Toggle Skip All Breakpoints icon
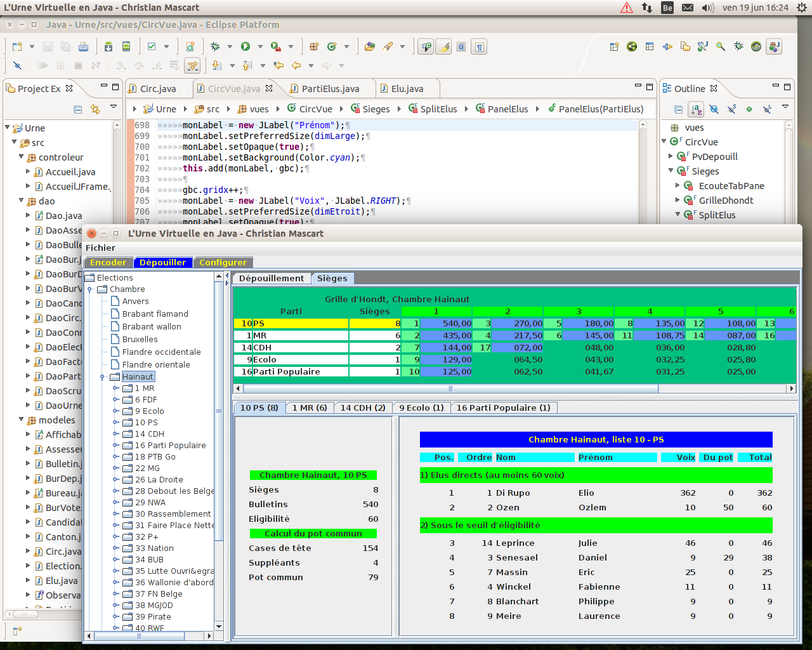Screen dimensions: 812x650 coord(17,65)
